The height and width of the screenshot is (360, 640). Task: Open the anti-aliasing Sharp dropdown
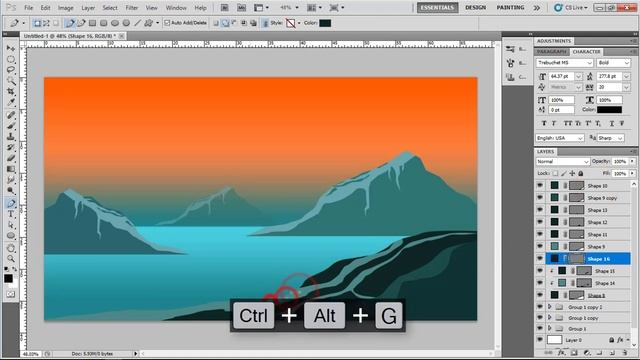[611, 138]
